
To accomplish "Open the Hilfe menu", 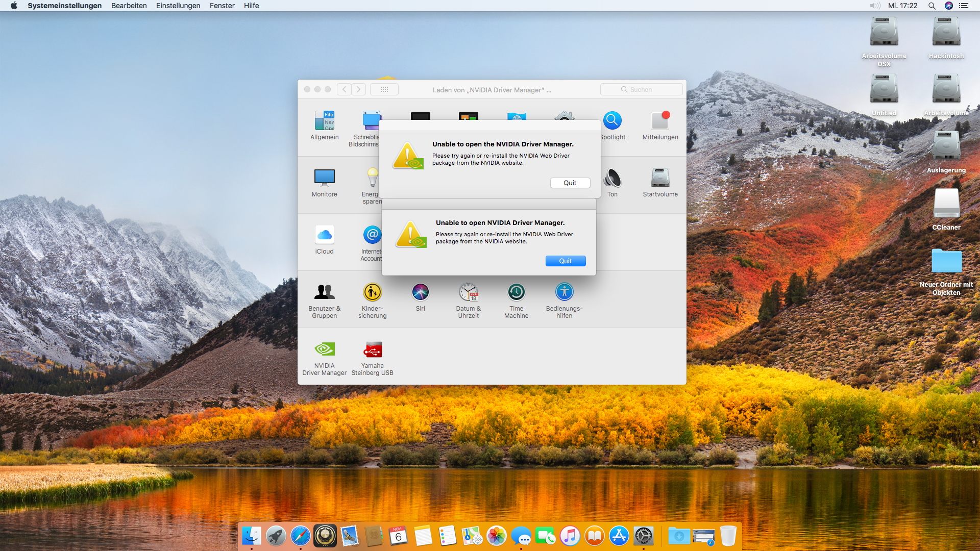I will [x=252, y=6].
